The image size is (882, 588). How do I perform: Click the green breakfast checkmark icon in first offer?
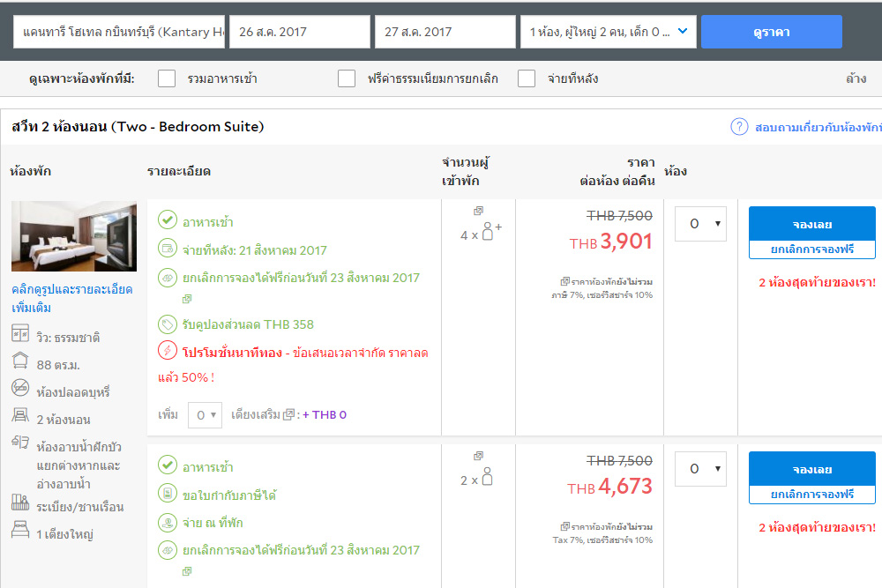tap(167, 221)
